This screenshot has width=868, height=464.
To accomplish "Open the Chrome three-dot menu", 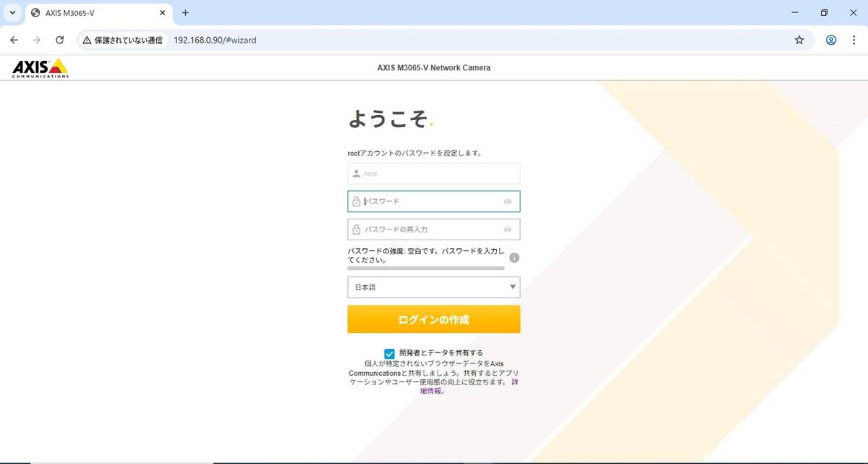I will click(854, 40).
